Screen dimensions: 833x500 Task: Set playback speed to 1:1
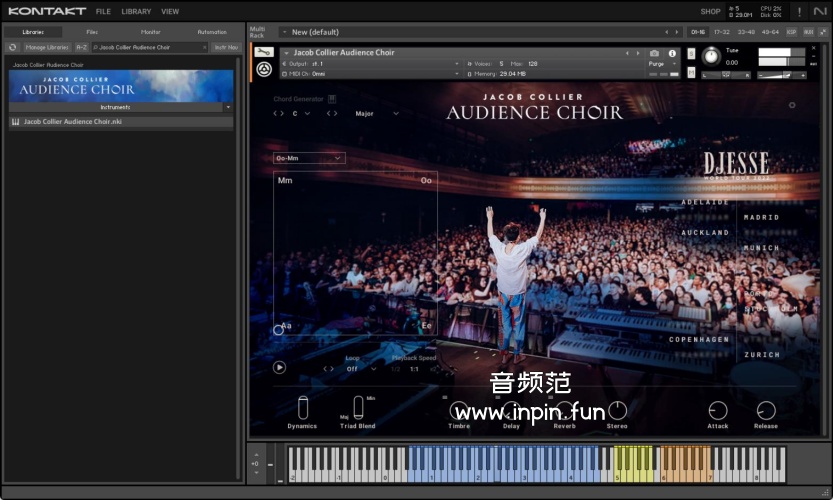[414, 369]
